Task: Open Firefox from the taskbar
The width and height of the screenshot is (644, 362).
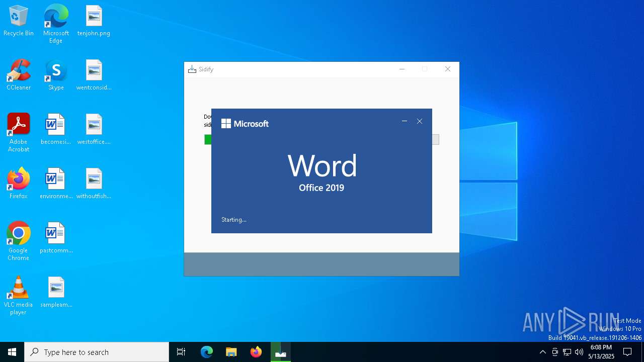Action: coord(256,352)
